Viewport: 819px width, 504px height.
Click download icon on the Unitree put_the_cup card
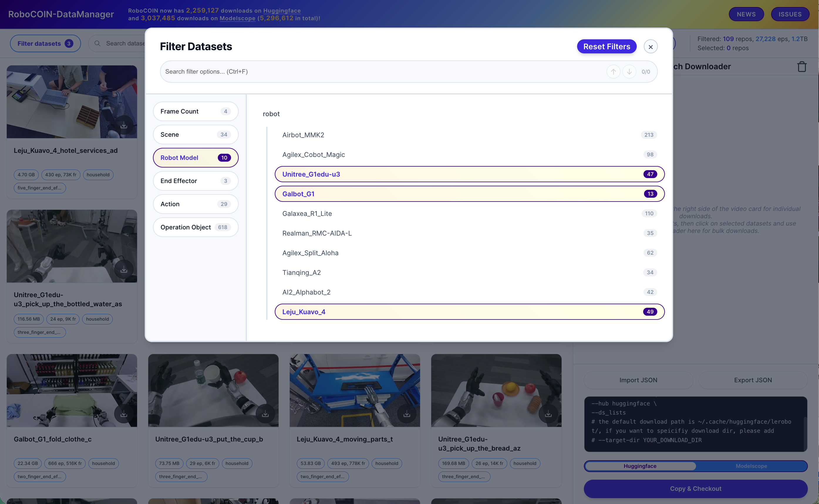pos(265,414)
